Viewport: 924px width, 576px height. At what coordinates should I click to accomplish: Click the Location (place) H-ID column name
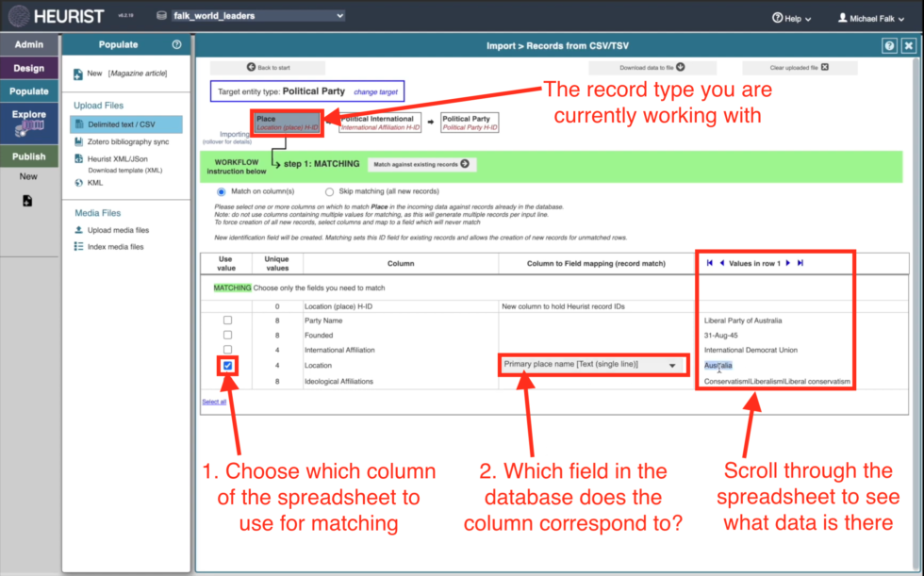click(x=338, y=306)
